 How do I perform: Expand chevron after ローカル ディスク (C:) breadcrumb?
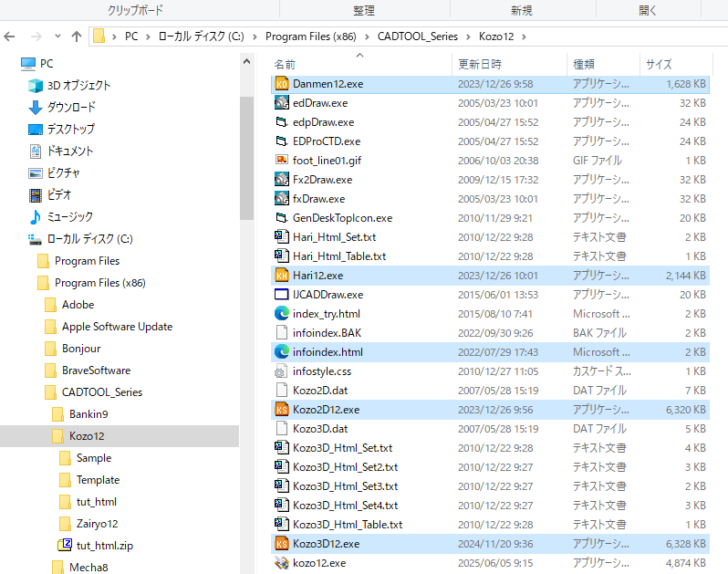[x=255, y=37]
